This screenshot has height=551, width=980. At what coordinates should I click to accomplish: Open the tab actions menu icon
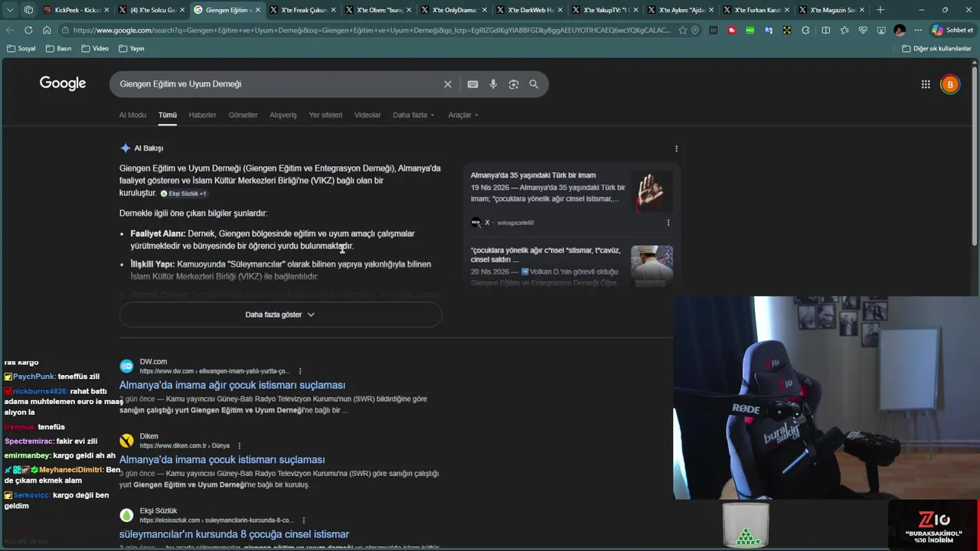pos(28,10)
